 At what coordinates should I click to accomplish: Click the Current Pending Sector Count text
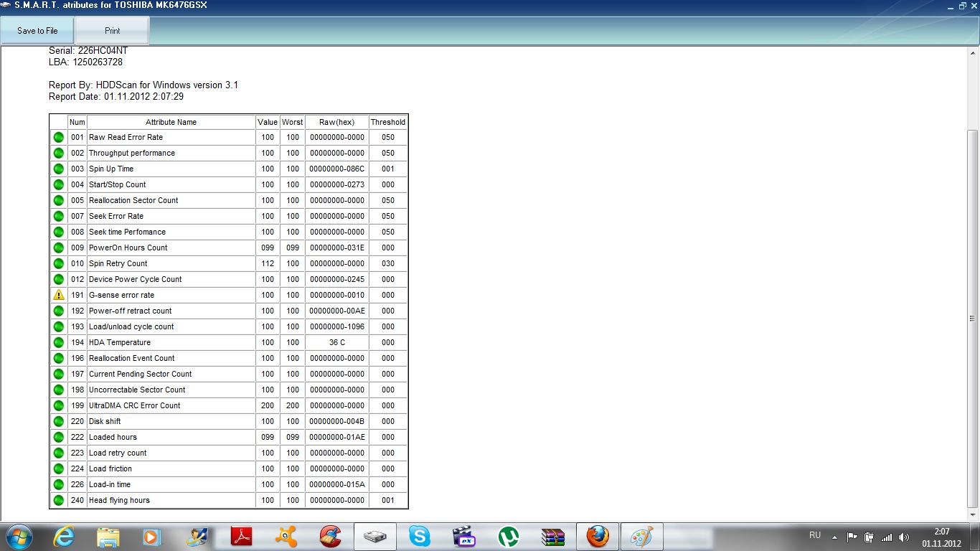pyautogui.click(x=141, y=374)
